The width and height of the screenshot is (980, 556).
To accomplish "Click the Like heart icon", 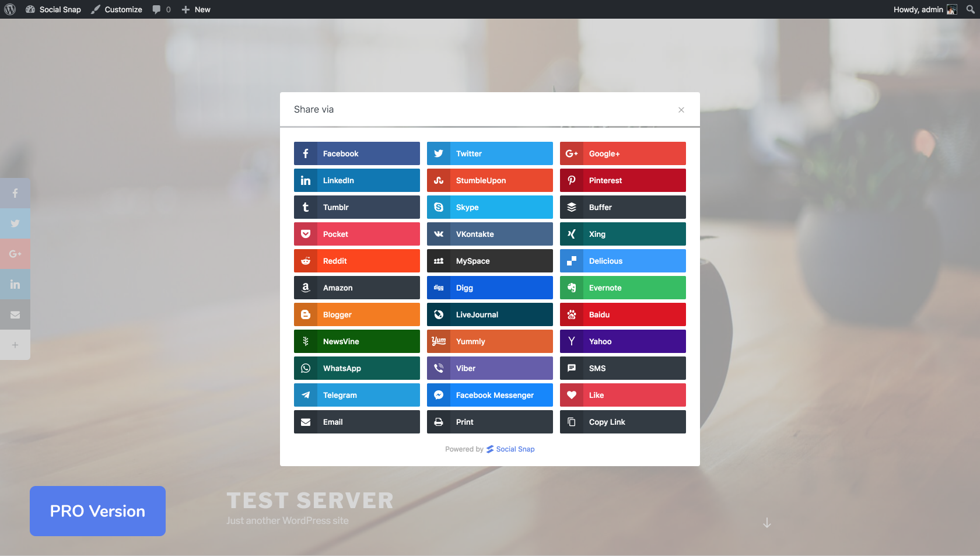I will point(572,395).
